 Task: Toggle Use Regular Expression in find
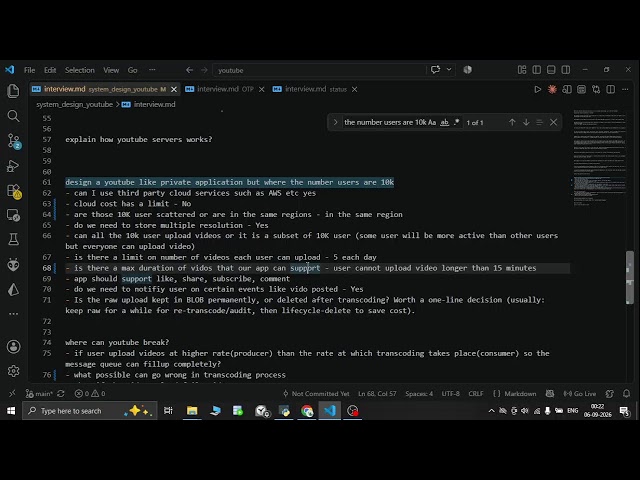[456, 122]
